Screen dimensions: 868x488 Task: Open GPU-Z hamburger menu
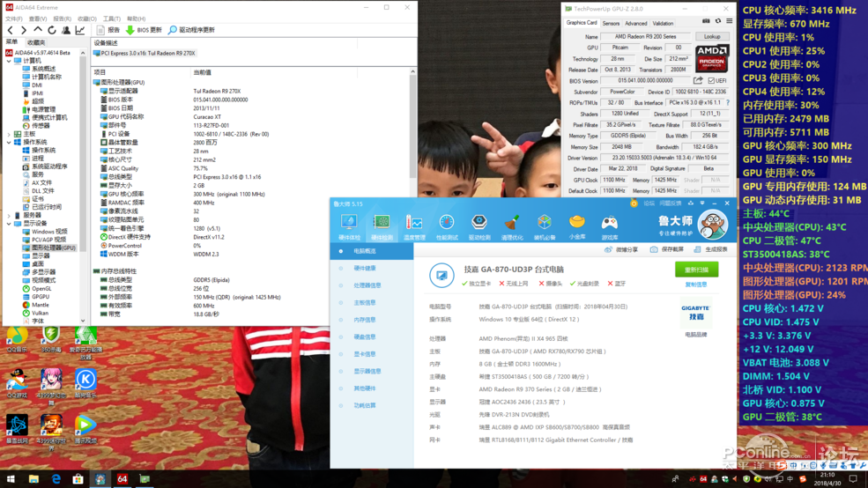(x=729, y=21)
